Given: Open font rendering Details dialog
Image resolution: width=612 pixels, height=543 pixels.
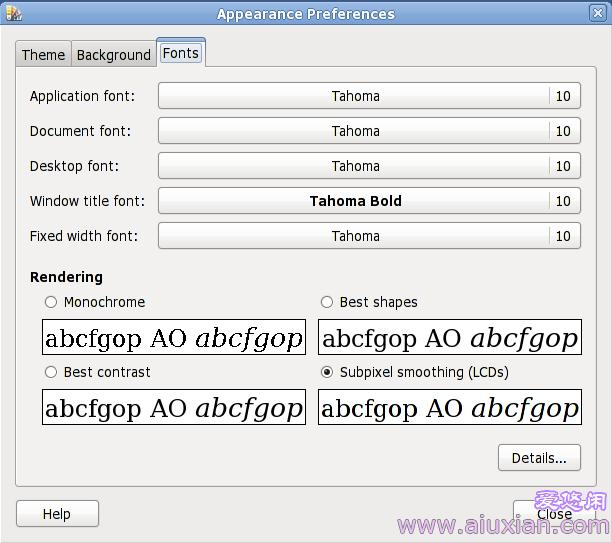Looking at the screenshot, I should 539,458.
